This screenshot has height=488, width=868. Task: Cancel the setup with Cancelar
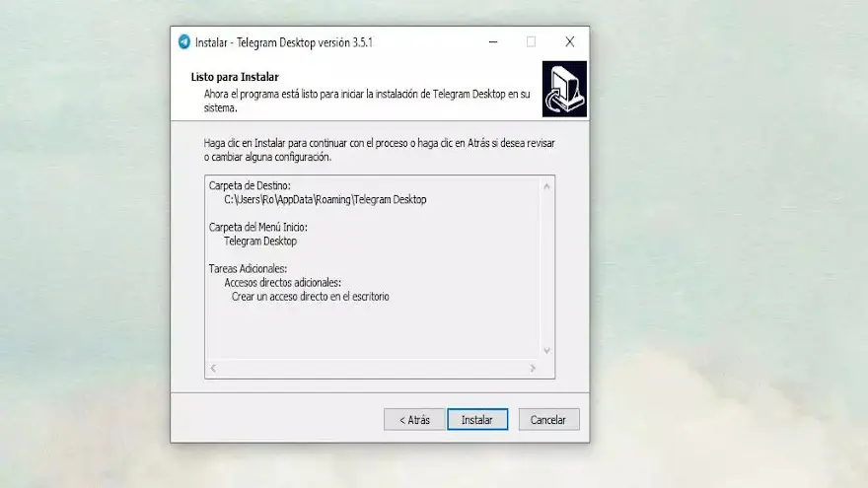click(548, 419)
